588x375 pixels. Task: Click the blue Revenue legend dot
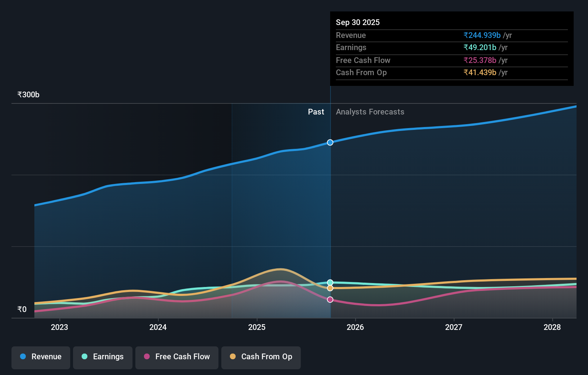22,357
